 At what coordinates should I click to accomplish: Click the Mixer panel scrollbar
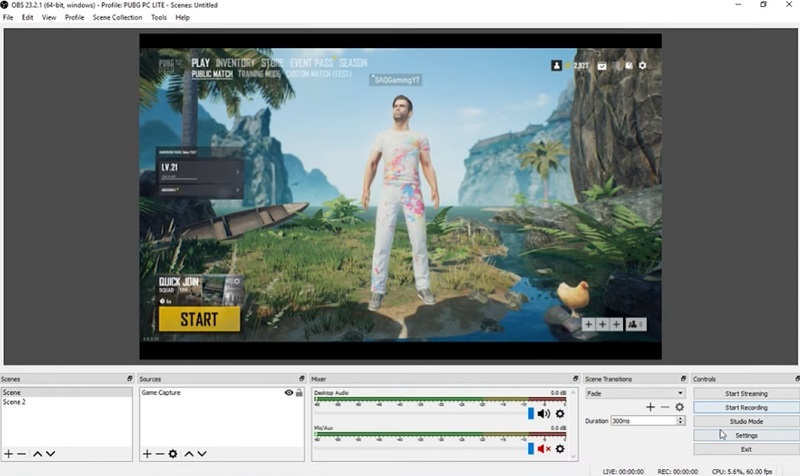(573, 424)
